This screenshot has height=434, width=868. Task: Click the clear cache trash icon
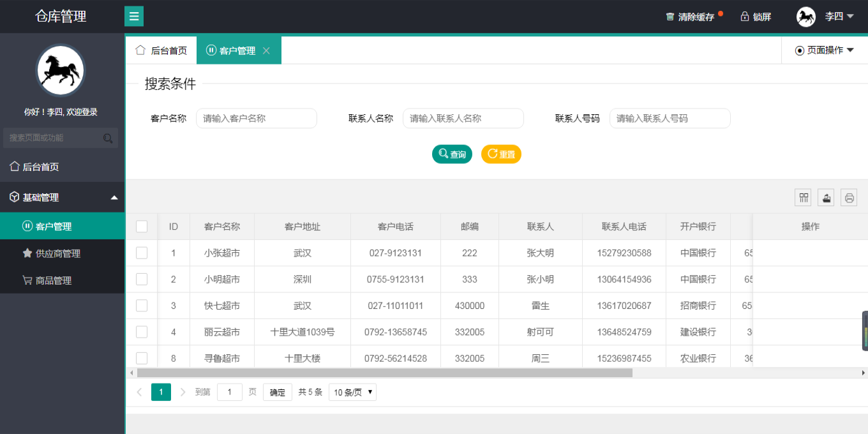(670, 17)
